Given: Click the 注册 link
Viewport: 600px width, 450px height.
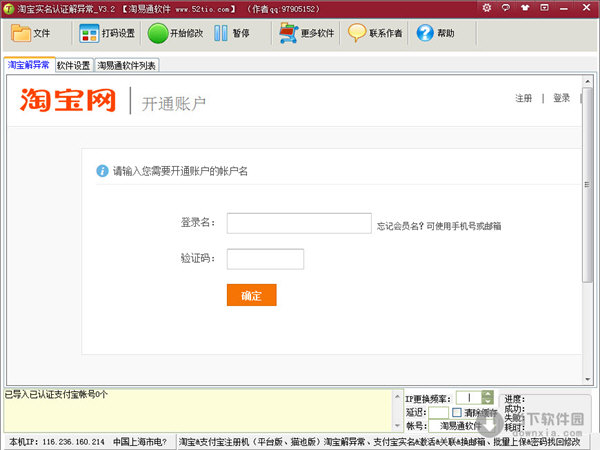Looking at the screenshot, I should coord(523,98).
